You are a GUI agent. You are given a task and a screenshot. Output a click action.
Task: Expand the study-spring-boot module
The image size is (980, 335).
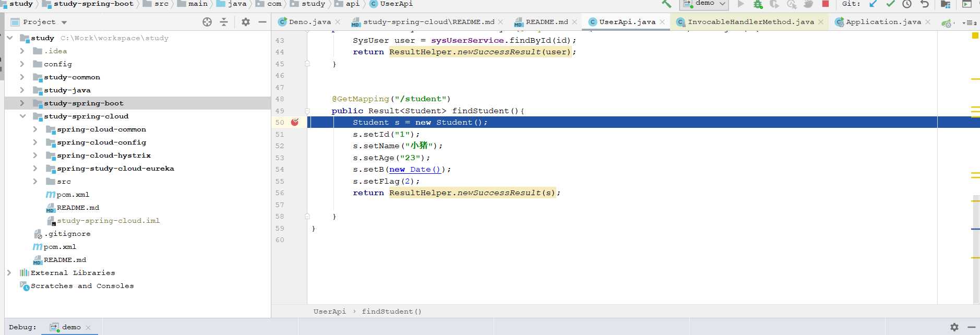coord(22,103)
